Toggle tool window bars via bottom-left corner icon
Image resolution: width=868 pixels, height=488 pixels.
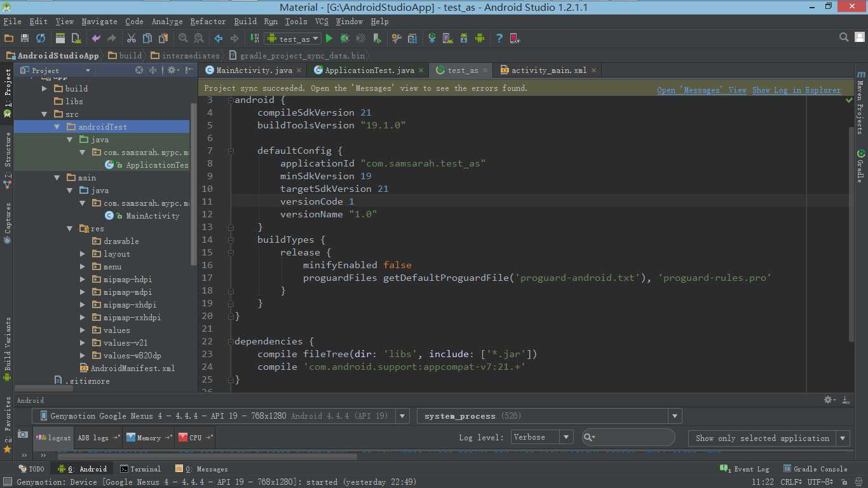7,482
